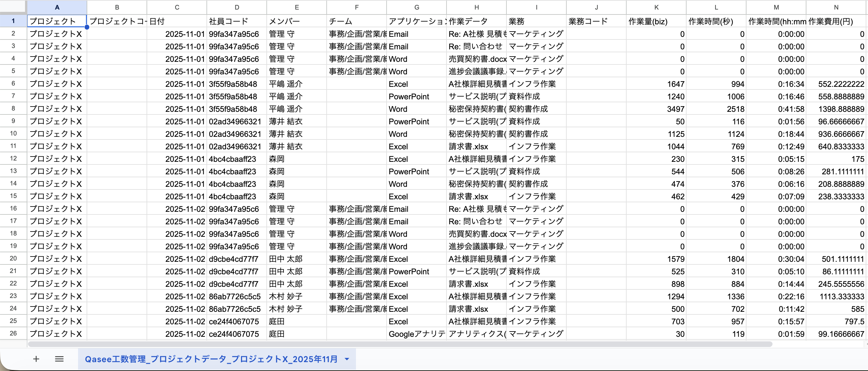Select row 6 header
868x371 pixels.
pyautogui.click(x=13, y=84)
